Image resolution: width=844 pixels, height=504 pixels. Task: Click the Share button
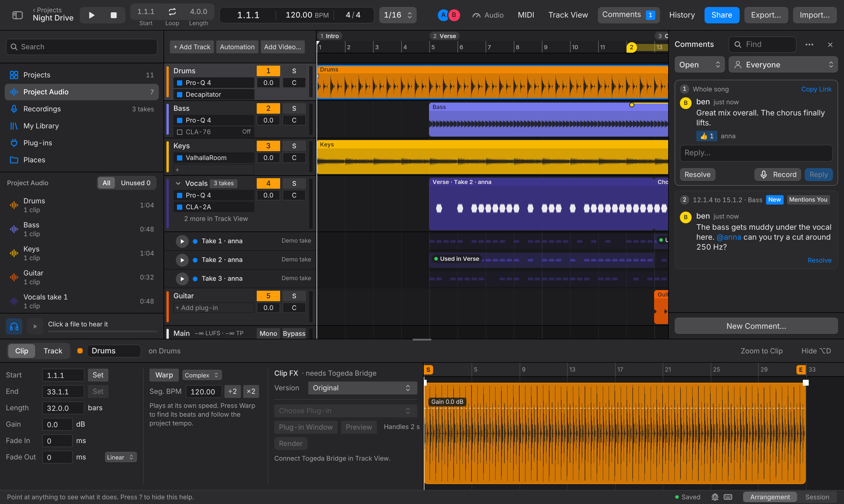point(722,15)
